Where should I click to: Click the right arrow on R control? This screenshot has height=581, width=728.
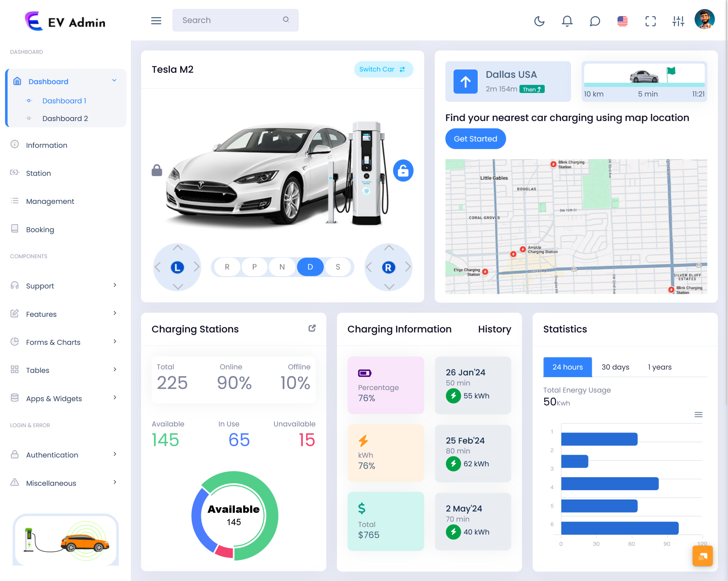coord(408,267)
